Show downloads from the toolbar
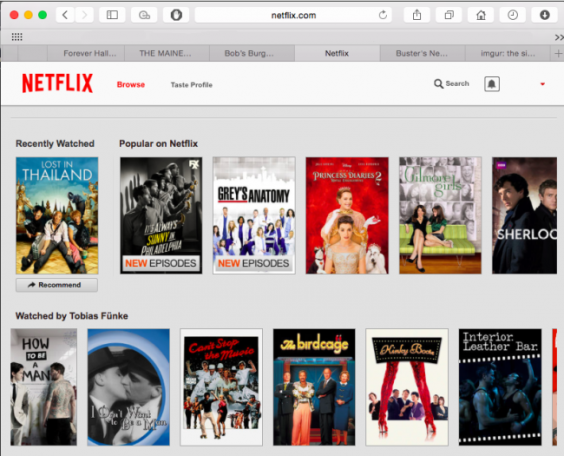The height and width of the screenshot is (456, 564). [x=545, y=15]
